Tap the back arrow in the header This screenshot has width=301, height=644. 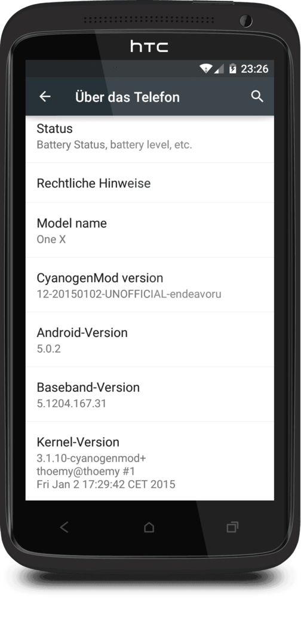coord(45,97)
